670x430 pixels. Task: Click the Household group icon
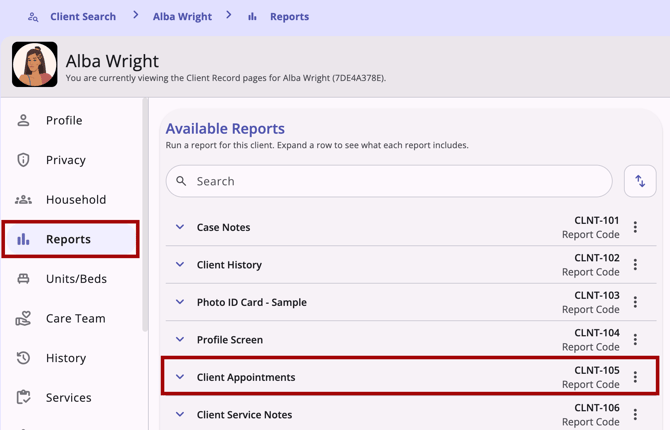23,200
